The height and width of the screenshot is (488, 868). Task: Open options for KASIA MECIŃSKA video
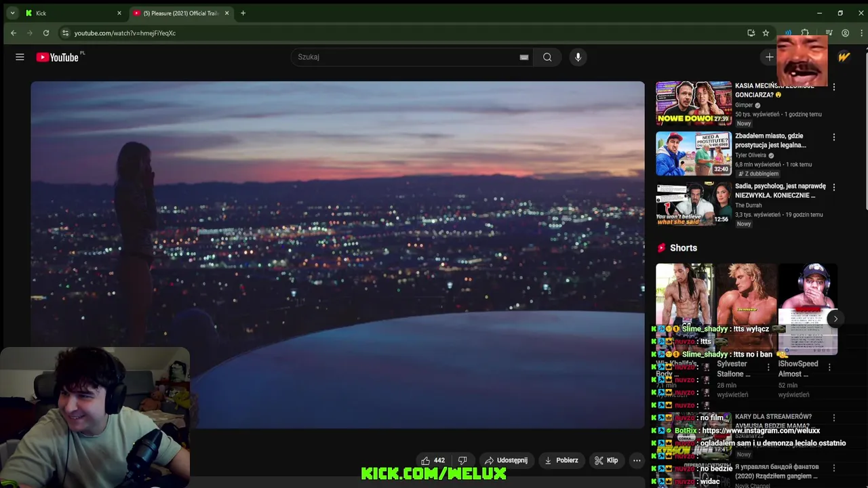coord(834,87)
